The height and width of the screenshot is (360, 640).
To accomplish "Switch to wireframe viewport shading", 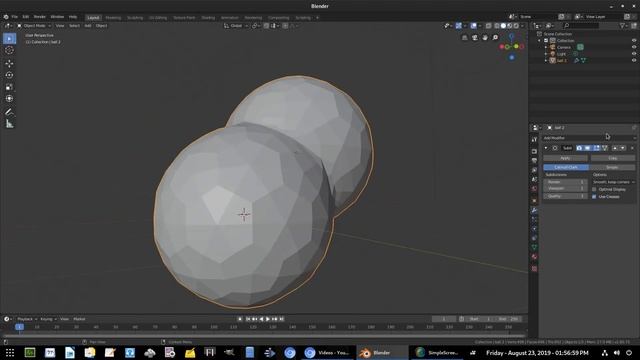I will click(497, 26).
